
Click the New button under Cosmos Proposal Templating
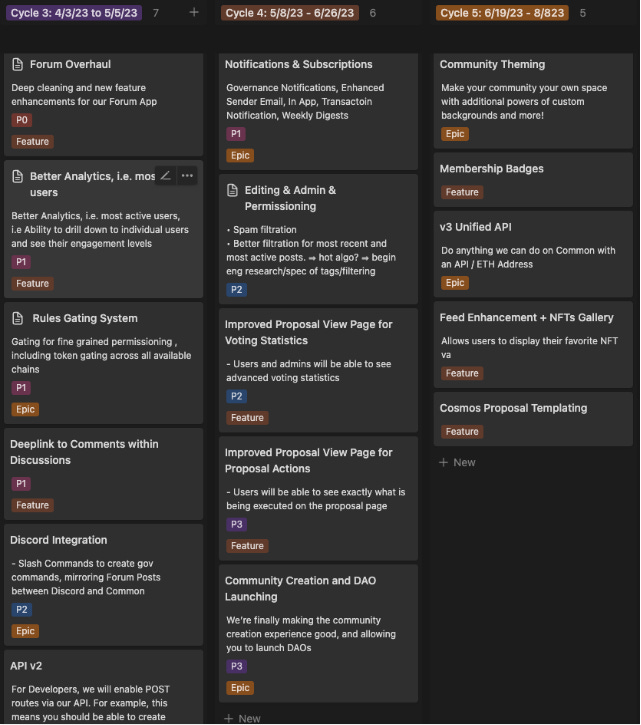click(457, 462)
